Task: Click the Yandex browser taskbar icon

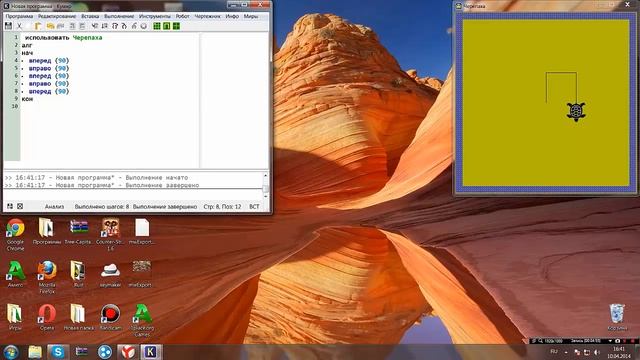Action: pyautogui.click(x=128, y=352)
